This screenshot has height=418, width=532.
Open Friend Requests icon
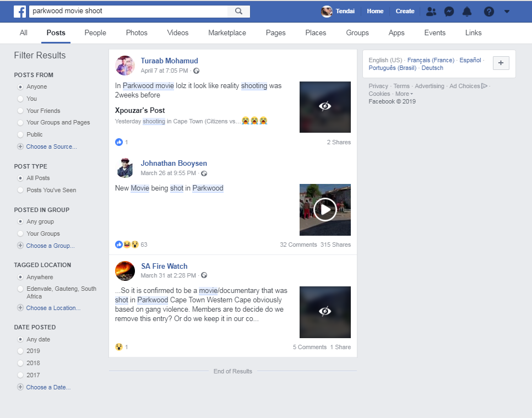click(x=431, y=12)
